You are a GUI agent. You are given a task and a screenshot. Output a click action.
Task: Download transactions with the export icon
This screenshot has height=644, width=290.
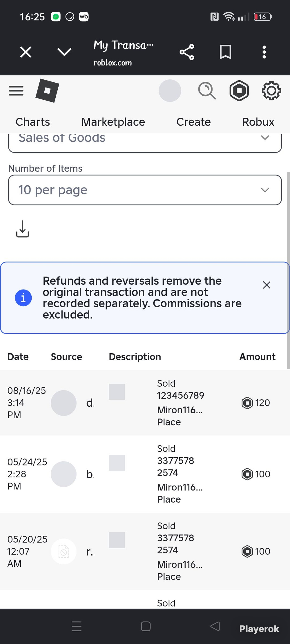[x=22, y=229]
